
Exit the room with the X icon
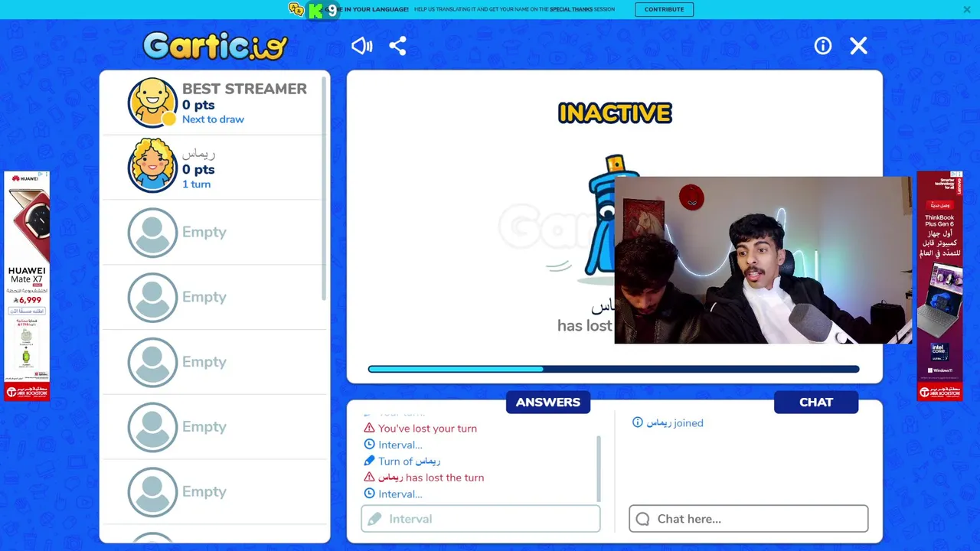point(859,46)
